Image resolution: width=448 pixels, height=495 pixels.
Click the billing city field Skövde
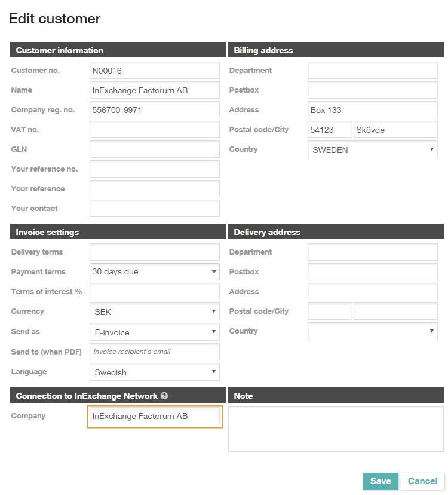pyautogui.click(x=395, y=130)
